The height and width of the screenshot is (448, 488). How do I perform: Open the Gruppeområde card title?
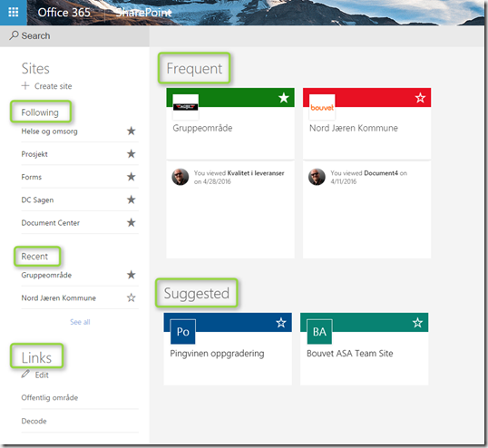pos(202,128)
